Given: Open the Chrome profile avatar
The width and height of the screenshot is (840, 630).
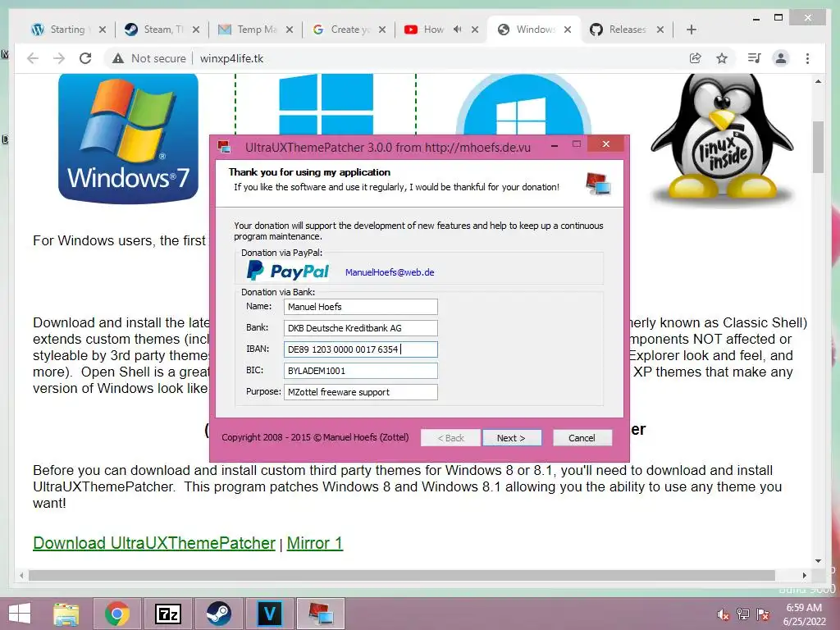Looking at the screenshot, I should (x=781, y=58).
